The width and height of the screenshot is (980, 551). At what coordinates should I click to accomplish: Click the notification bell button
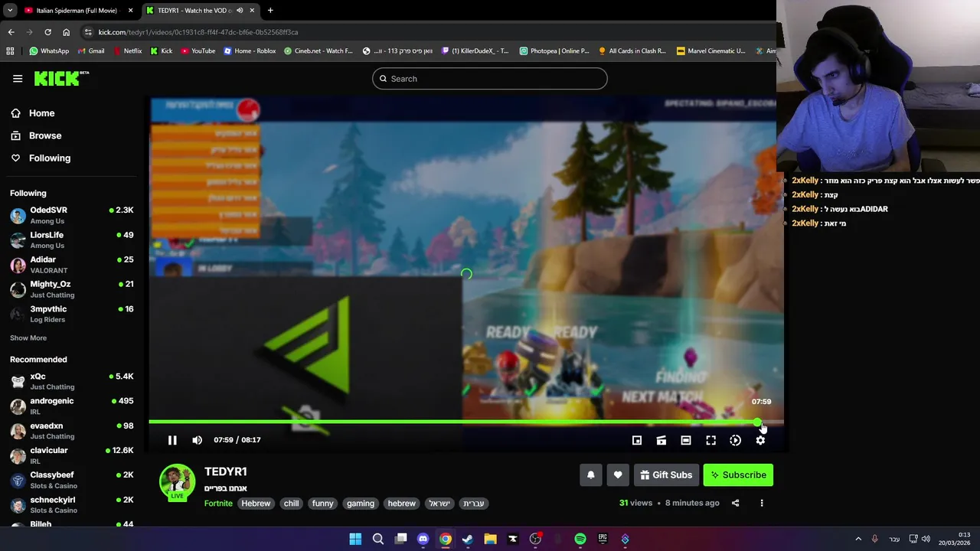(590, 475)
